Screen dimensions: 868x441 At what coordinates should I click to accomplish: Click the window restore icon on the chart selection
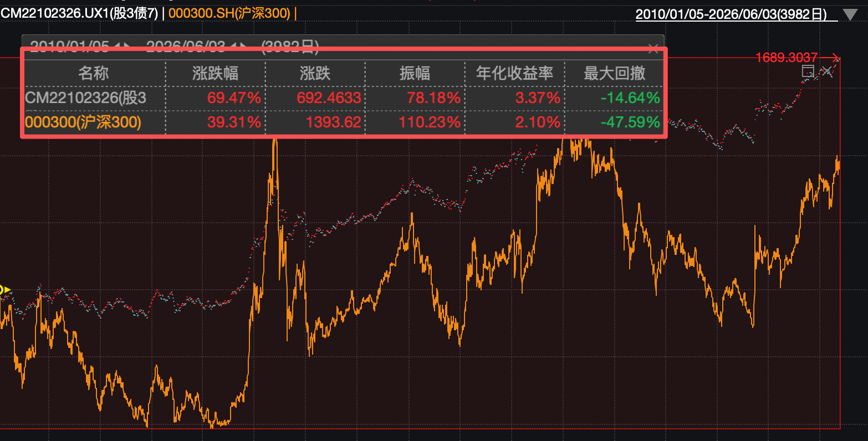tap(808, 71)
